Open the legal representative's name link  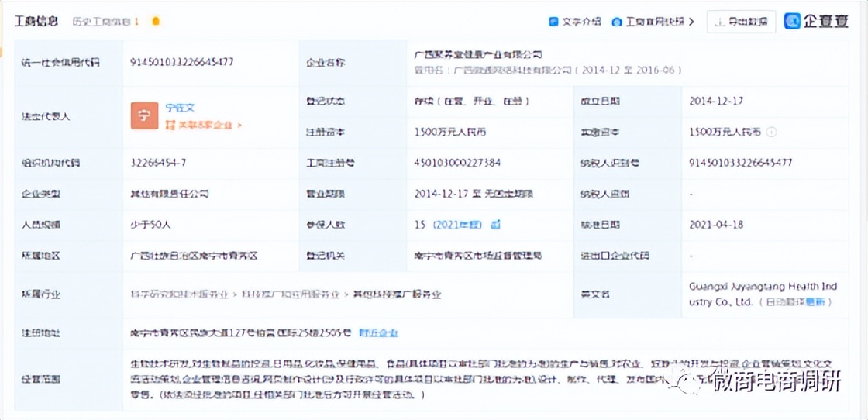click(181, 108)
